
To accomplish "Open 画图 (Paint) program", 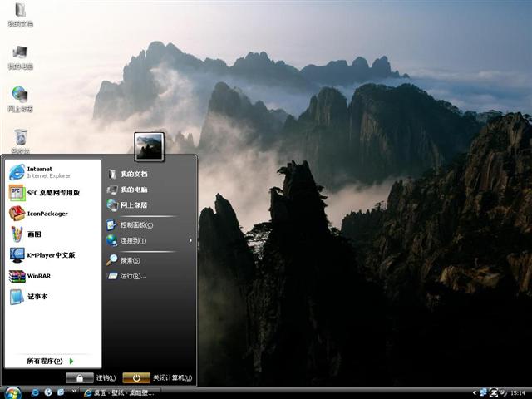I will [x=33, y=234].
